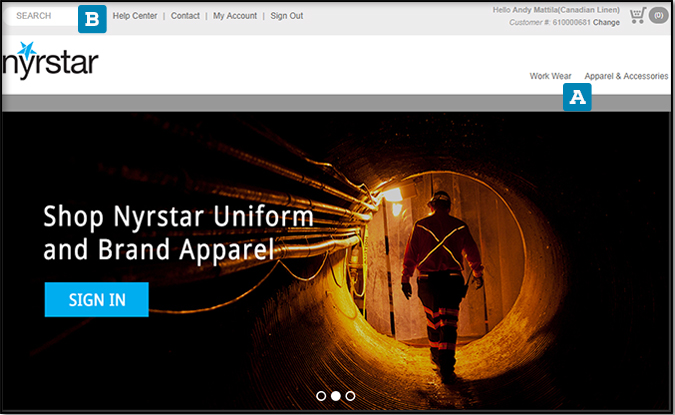Open the My Account link
Viewport: 675px width, 415px height.
pos(235,16)
